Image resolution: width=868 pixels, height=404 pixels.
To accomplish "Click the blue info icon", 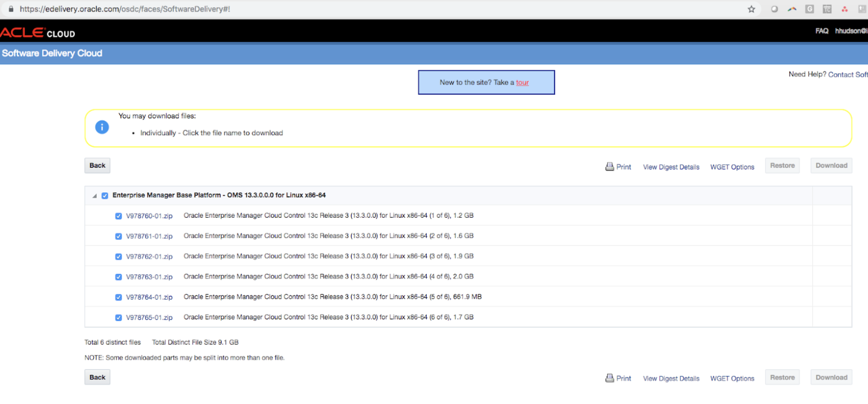I will pyautogui.click(x=102, y=127).
